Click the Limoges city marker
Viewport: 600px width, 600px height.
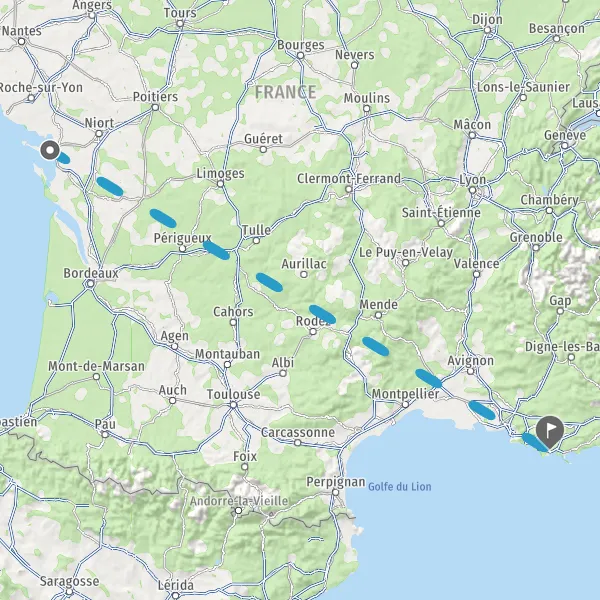(220, 184)
